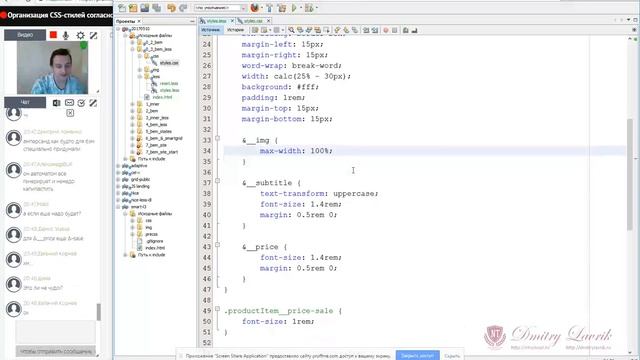The image size is (640, 360).
Task: Click the Firefox browser selector icon
Action: coord(255,8)
